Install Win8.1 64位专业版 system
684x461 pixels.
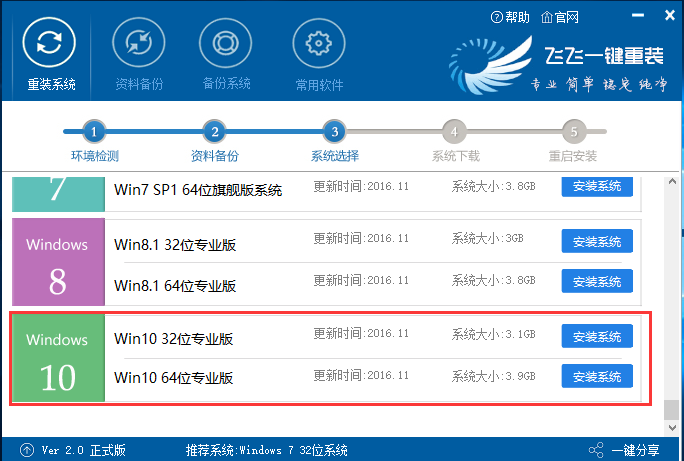(x=597, y=280)
